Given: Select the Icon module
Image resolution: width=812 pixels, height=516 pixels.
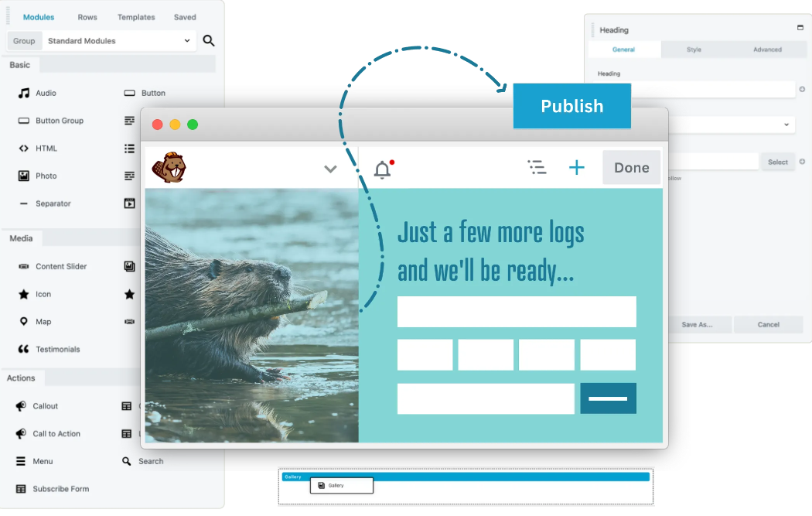Looking at the screenshot, I should pos(35,294).
